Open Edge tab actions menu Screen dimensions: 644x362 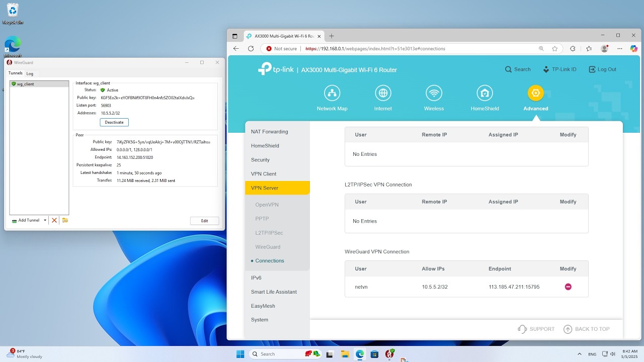point(234,36)
